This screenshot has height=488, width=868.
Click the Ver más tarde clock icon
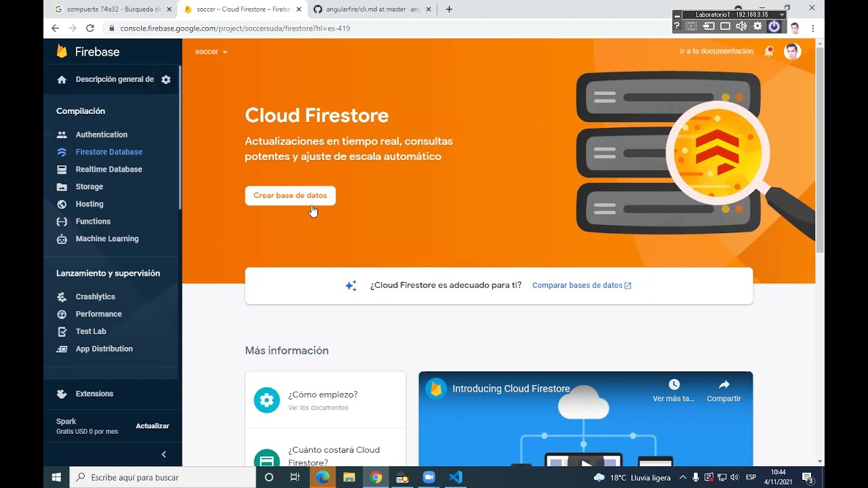[674, 384]
